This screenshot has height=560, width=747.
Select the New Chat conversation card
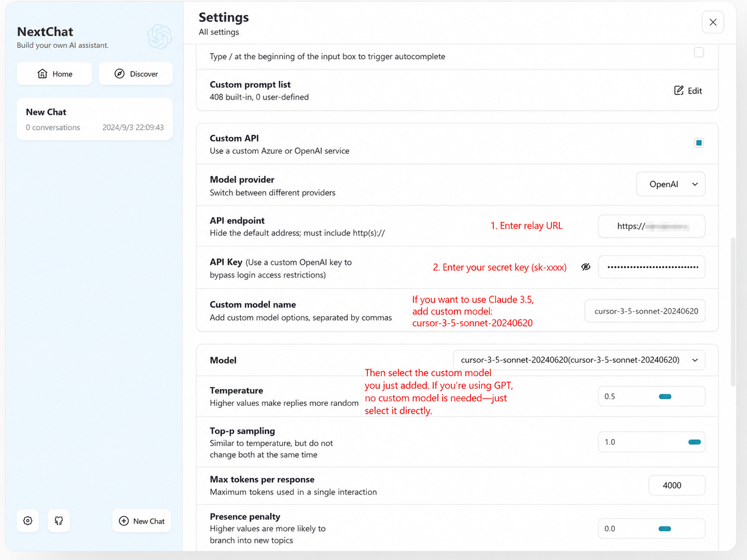point(95,119)
